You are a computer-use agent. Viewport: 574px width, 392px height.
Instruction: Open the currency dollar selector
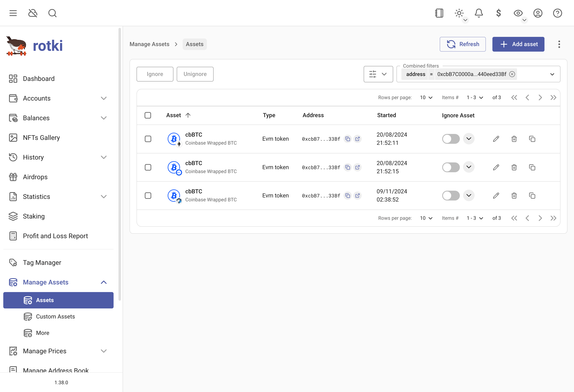(x=498, y=13)
